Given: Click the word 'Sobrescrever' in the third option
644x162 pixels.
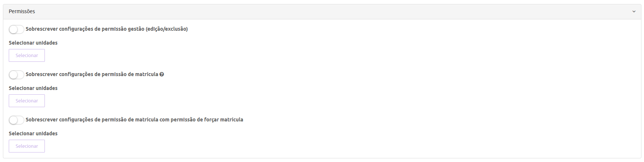Looking at the screenshot, I should pyautogui.click(x=42, y=120).
